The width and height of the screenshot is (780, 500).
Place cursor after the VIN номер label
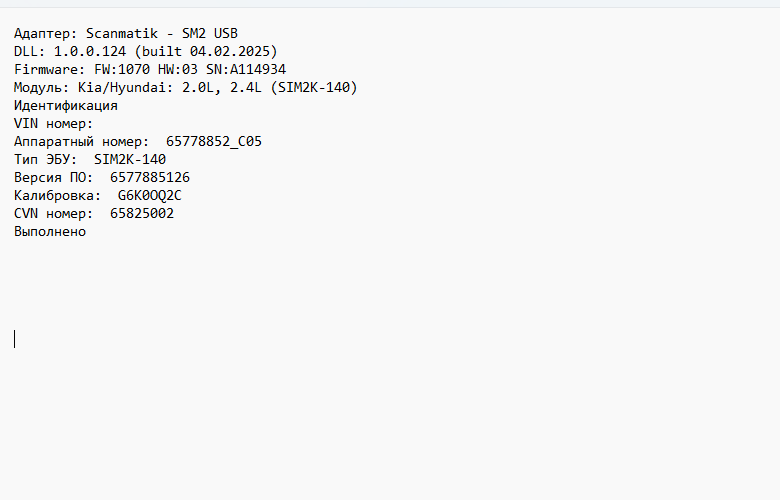[95, 124]
